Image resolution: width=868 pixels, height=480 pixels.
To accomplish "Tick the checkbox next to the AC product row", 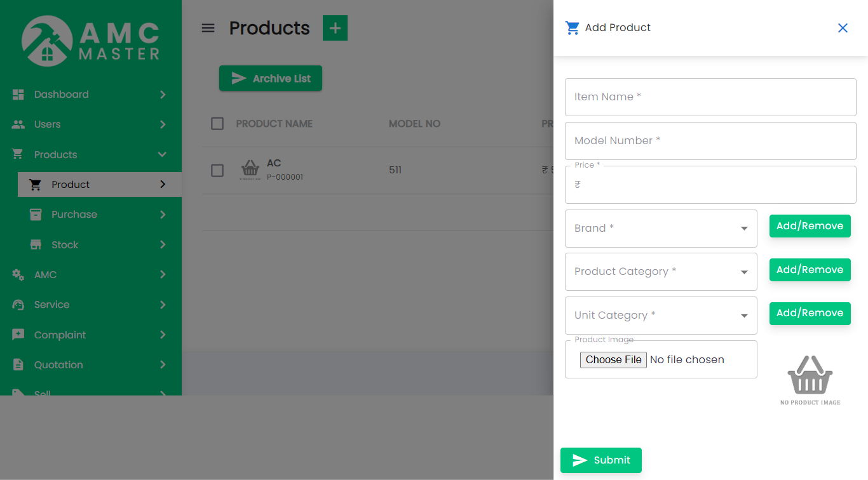I will pyautogui.click(x=217, y=170).
